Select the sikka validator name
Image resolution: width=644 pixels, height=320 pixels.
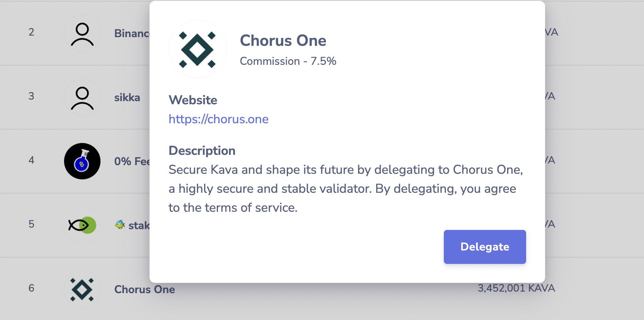(127, 98)
